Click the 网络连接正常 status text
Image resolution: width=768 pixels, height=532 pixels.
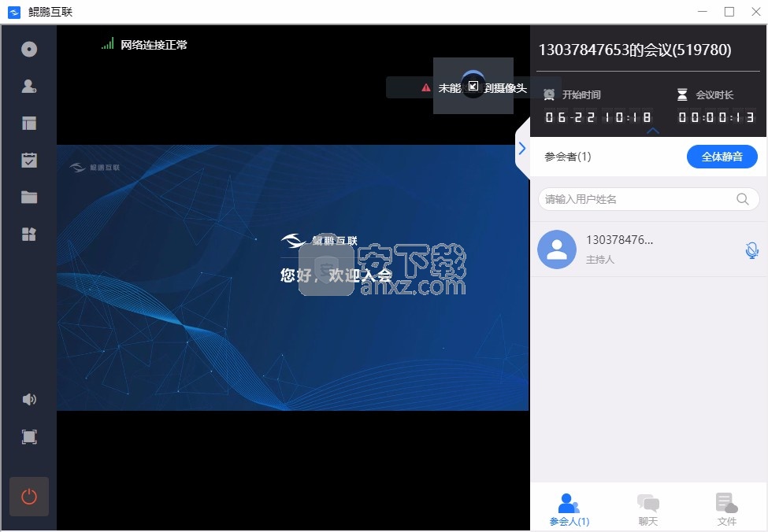pyautogui.click(x=154, y=45)
